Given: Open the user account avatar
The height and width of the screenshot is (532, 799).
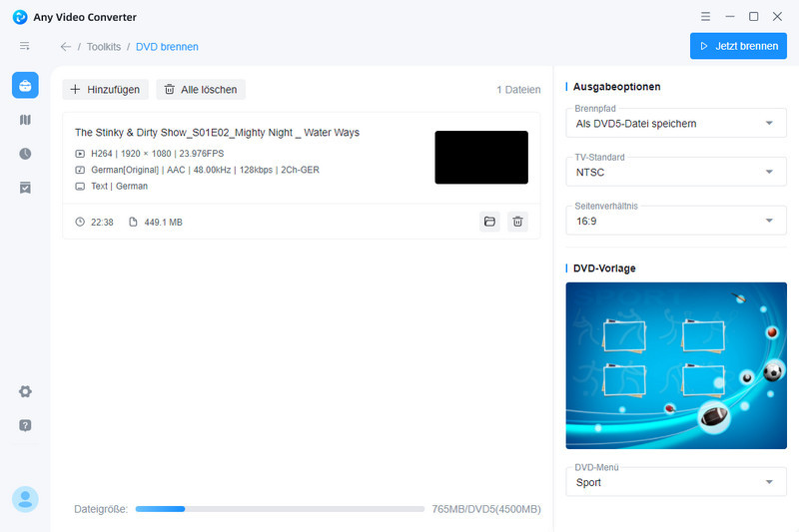Looking at the screenshot, I should tap(25, 499).
